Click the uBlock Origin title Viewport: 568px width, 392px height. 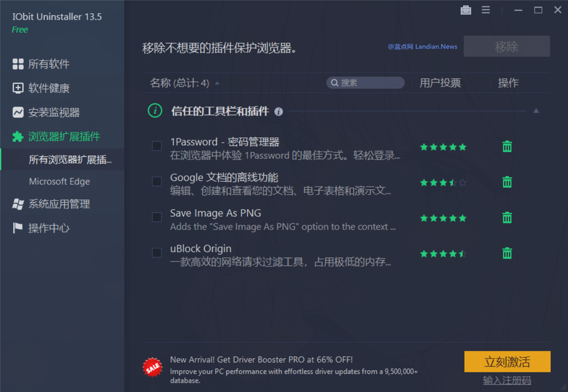click(x=201, y=249)
